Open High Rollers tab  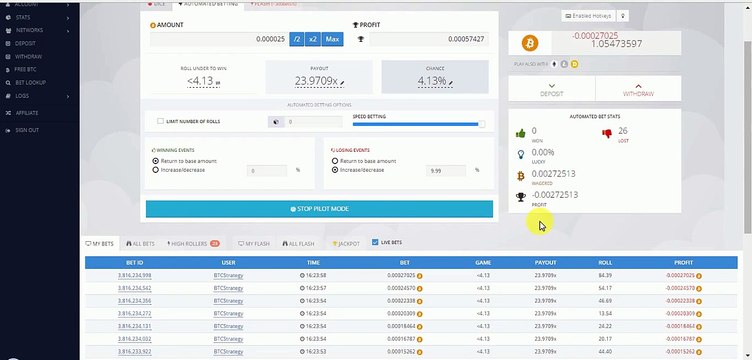(x=193, y=244)
